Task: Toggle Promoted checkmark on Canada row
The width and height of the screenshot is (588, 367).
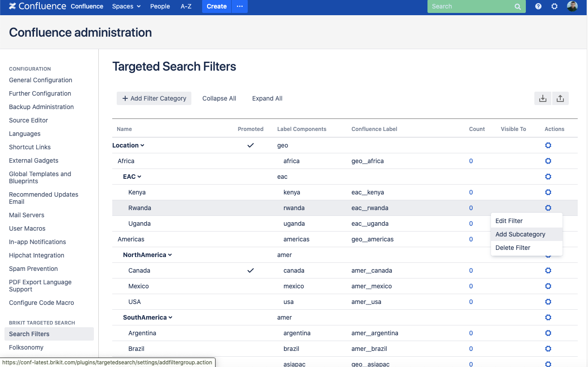Action: (250, 270)
